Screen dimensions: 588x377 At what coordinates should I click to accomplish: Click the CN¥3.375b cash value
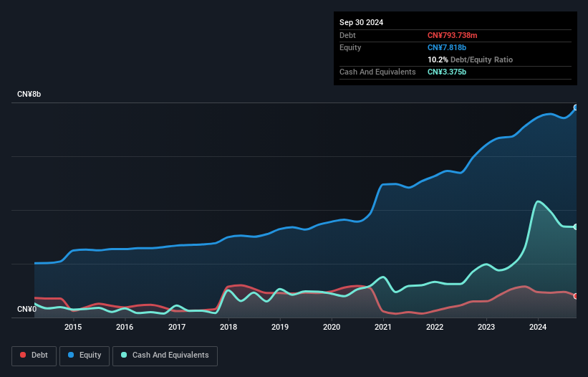(x=447, y=72)
